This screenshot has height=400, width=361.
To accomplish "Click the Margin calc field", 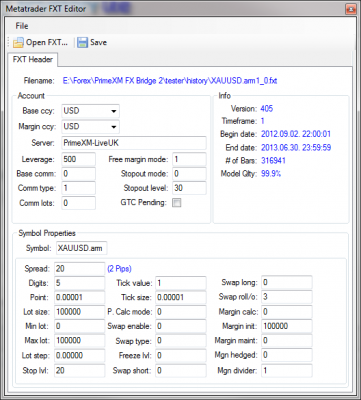I will [287, 312].
